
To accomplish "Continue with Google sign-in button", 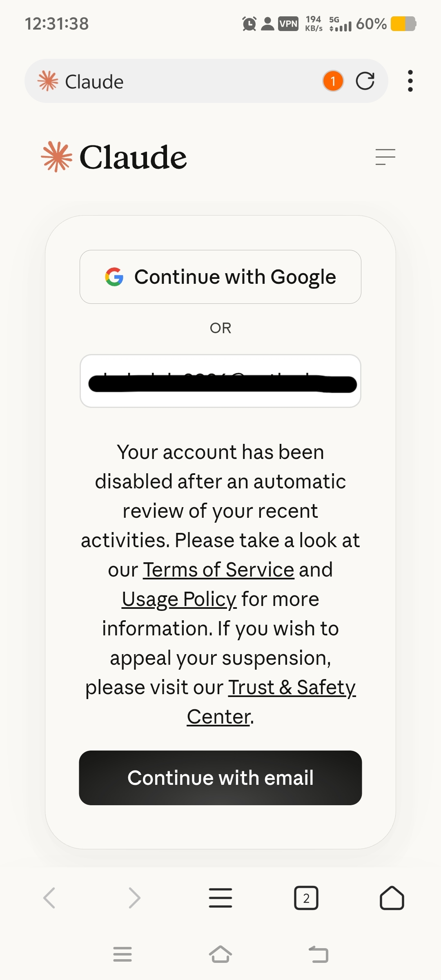I will (220, 277).
